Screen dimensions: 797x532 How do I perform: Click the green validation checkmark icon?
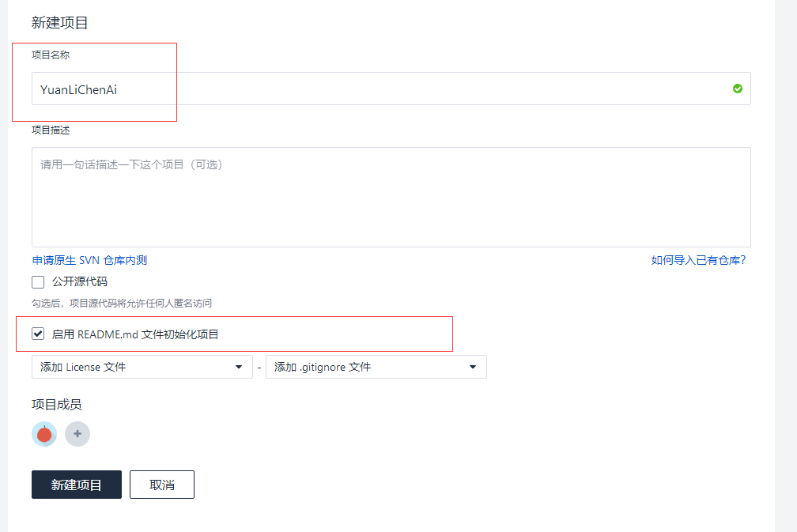(x=737, y=89)
